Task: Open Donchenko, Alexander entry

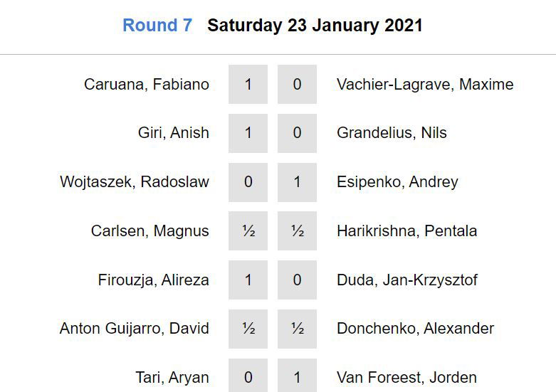Action: click(415, 329)
